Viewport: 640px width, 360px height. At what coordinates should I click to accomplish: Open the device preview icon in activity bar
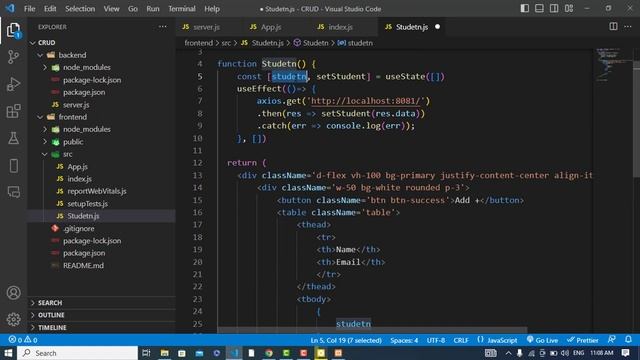click(13, 165)
